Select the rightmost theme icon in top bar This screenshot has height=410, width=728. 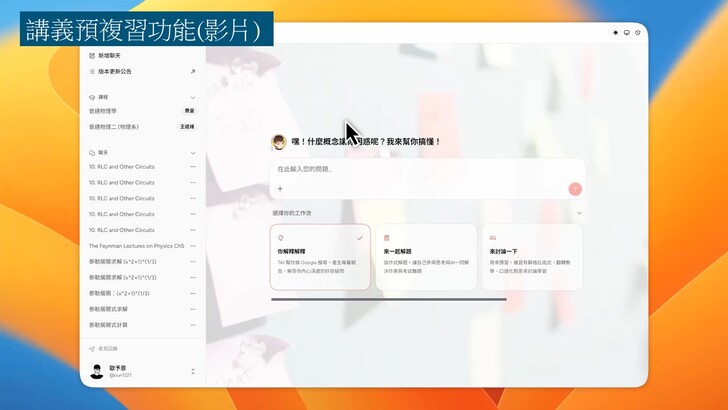click(x=638, y=33)
